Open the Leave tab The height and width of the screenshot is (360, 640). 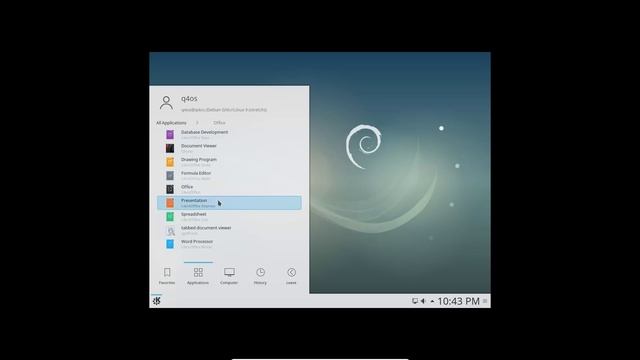[291, 276]
